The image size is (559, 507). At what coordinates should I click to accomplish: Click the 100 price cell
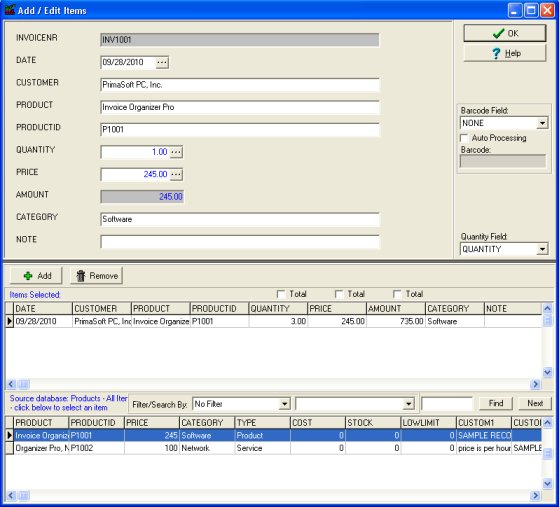pyautogui.click(x=152, y=448)
